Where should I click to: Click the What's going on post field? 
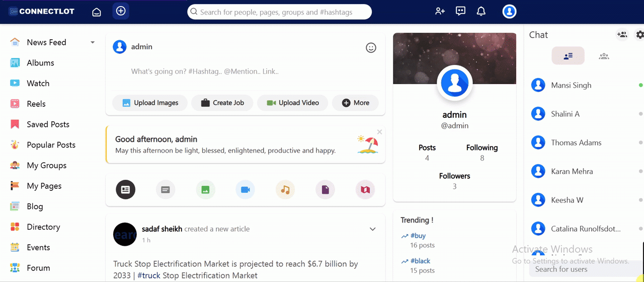coord(247,72)
